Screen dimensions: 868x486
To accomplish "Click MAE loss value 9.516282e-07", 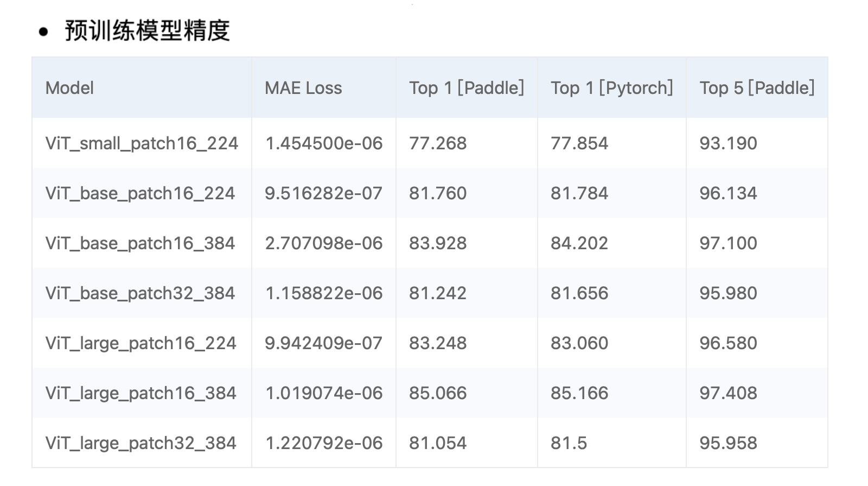I will tap(324, 193).
